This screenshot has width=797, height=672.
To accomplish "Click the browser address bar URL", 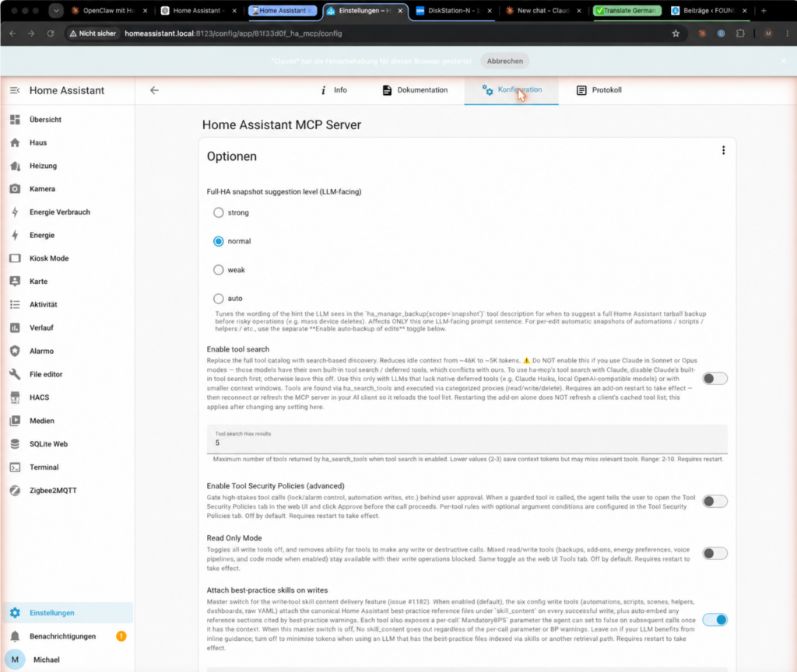I will [233, 33].
